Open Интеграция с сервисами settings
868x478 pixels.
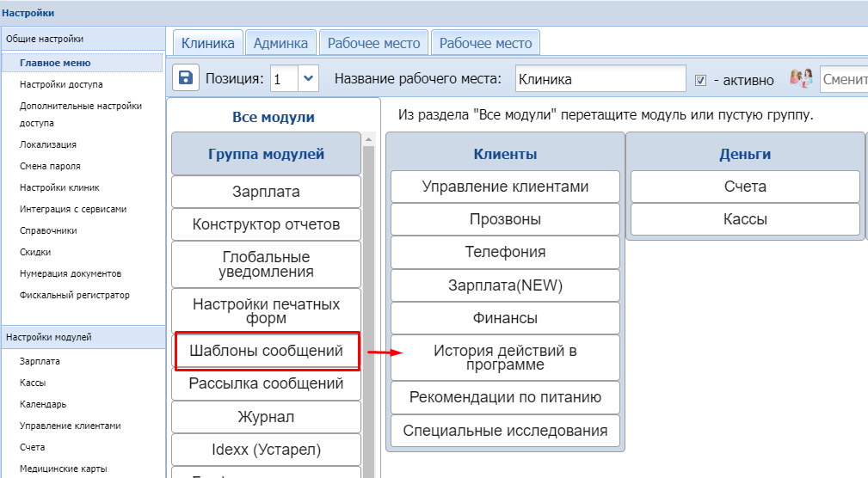point(73,209)
